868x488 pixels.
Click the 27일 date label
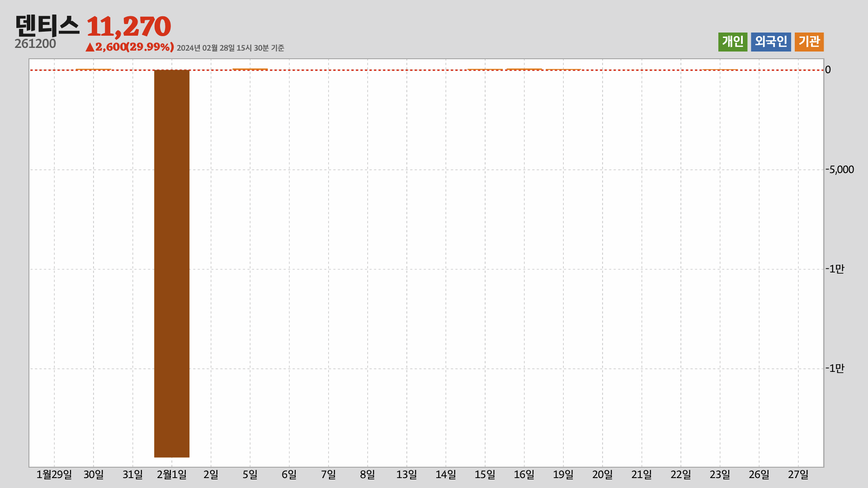point(798,474)
